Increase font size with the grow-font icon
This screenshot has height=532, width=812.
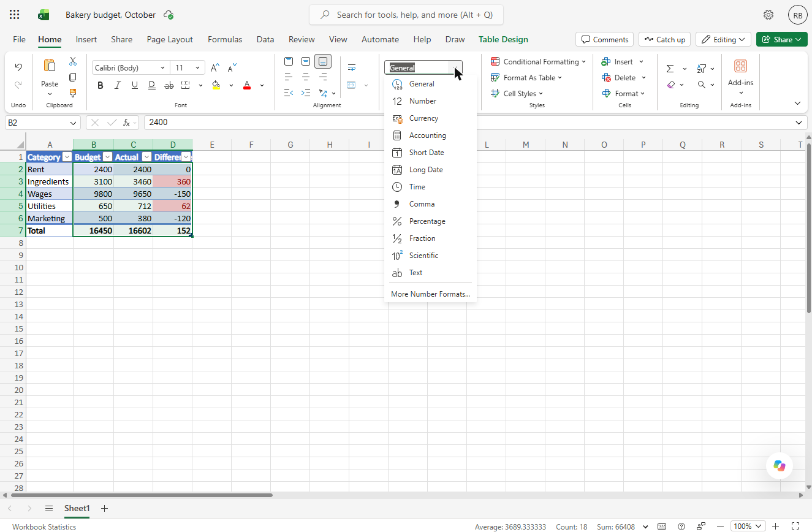pyautogui.click(x=215, y=68)
